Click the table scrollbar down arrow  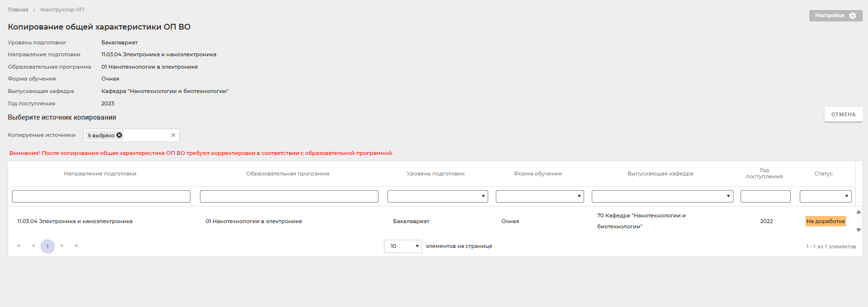click(x=858, y=230)
